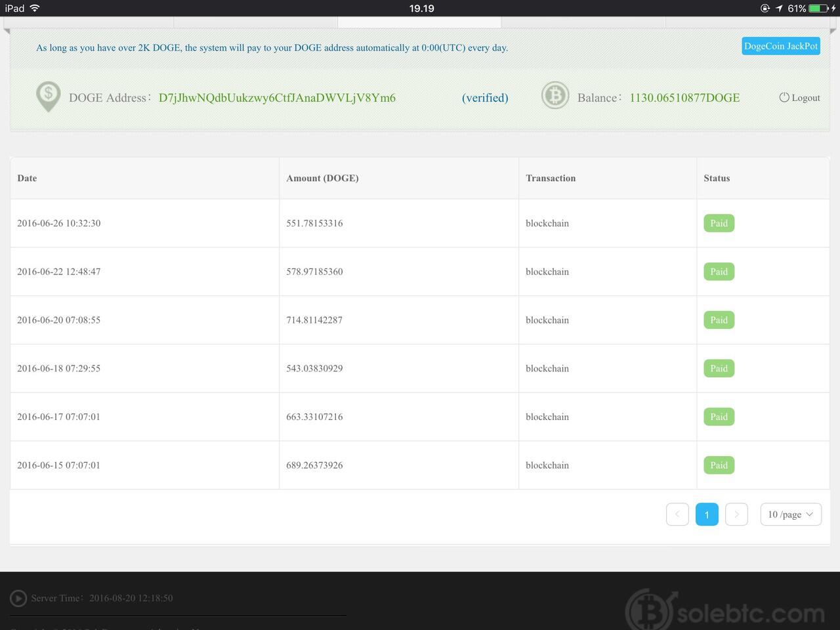Tap the rotation lock status icon
Screen dimensions: 840x630
[x=765, y=9]
